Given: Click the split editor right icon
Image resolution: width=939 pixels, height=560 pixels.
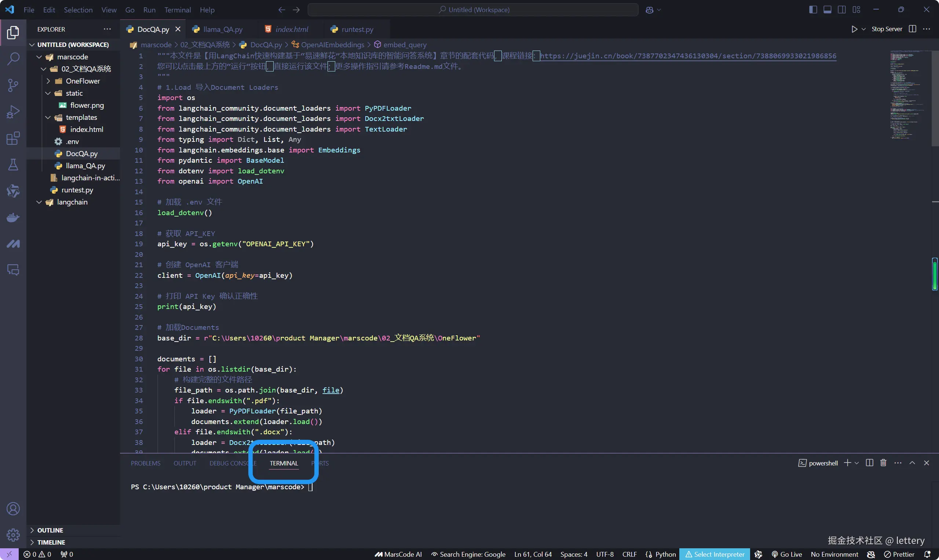Looking at the screenshot, I should pyautogui.click(x=912, y=29).
